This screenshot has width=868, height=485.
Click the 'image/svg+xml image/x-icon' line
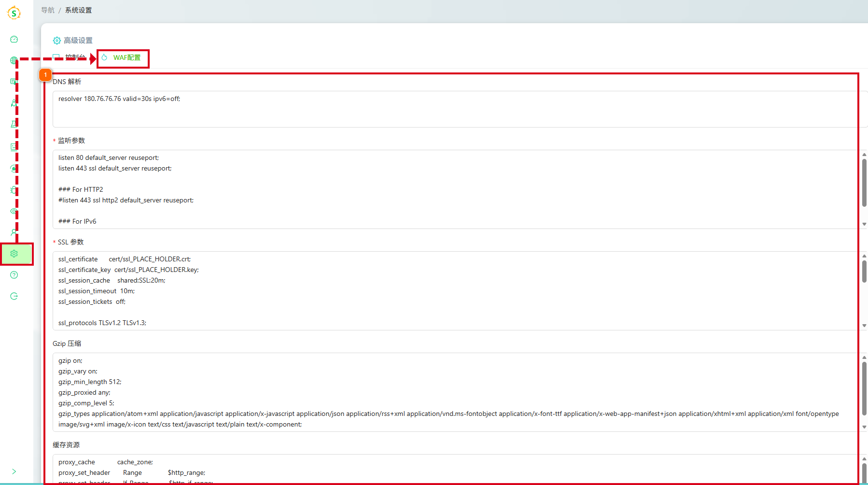tap(180, 424)
